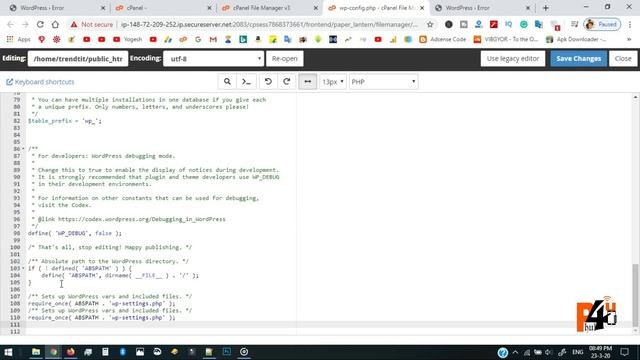This screenshot has width=640, height=360.
Task: Open the taskbar clock and date
Action: pos(600,352)
